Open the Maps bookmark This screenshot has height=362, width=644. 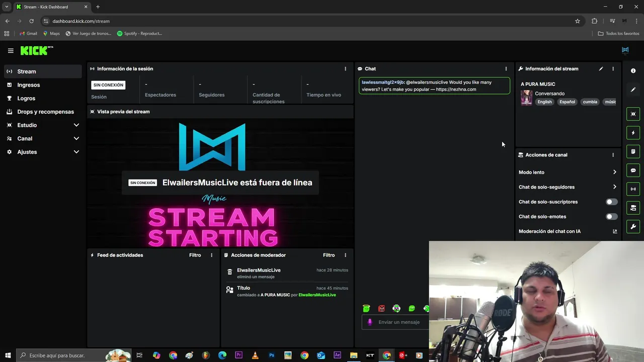tap(51, 34)
